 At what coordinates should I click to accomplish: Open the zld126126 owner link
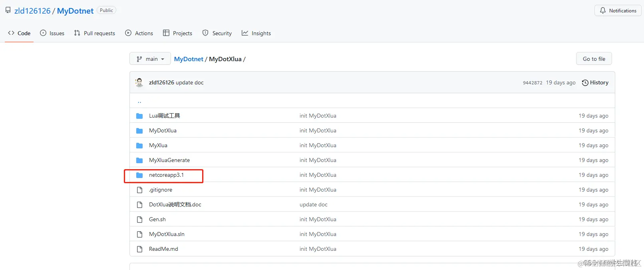pos(32,11)
